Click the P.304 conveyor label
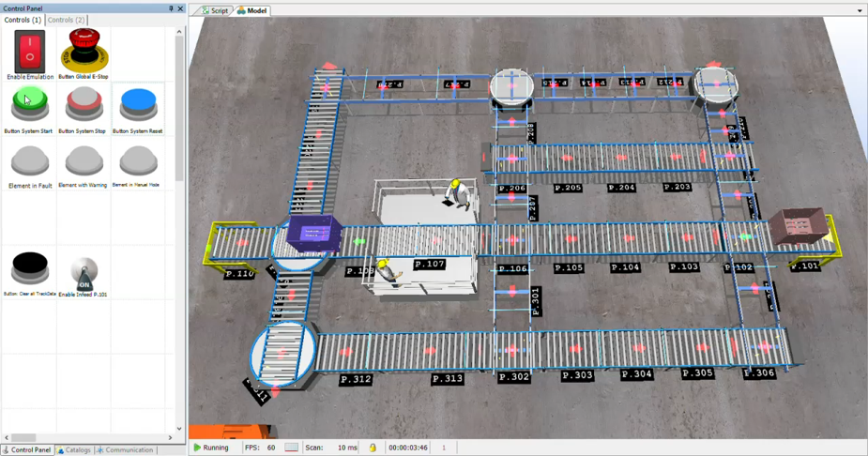 (x=636, y=374)
